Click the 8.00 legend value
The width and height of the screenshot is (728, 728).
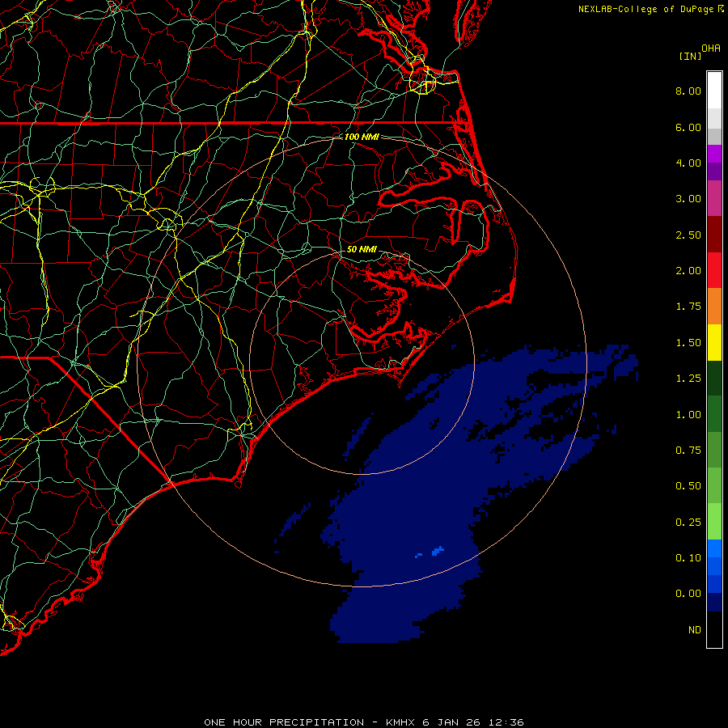click(688, 91)
